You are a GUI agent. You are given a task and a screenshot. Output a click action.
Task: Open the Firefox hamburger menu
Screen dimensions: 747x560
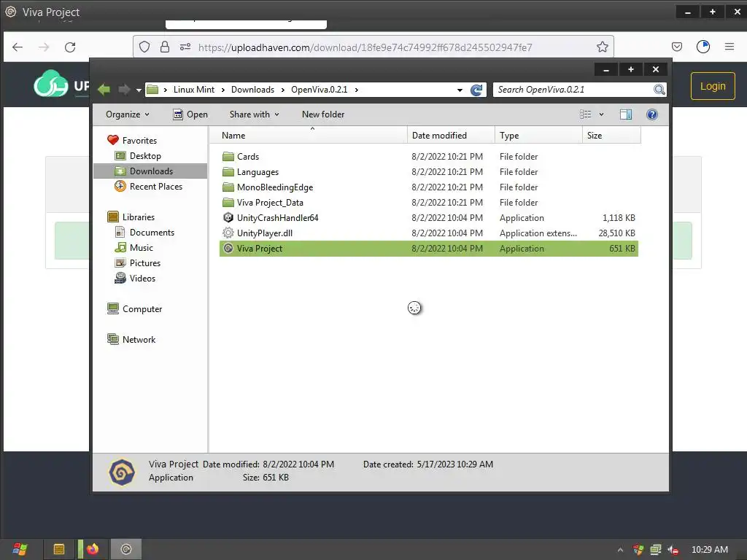pyautogui.click(x=729, y=47)
